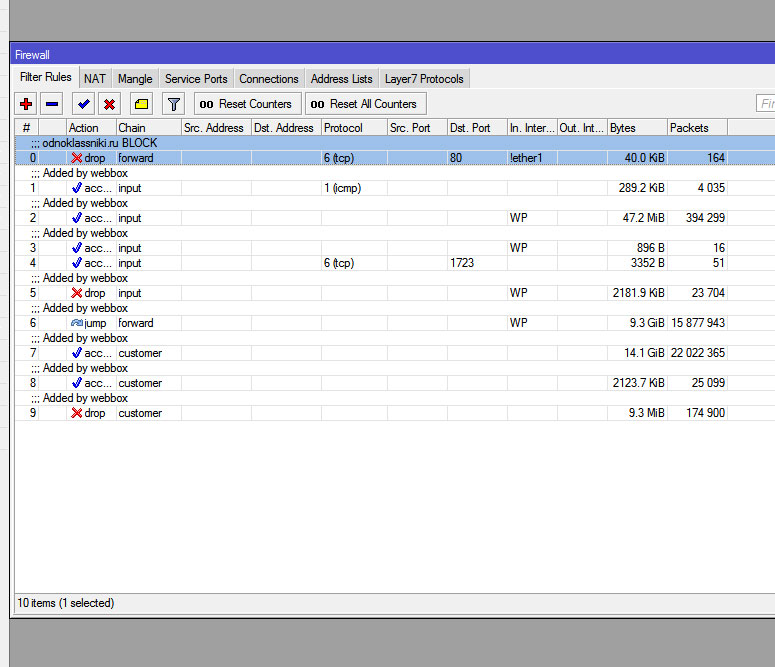The height and width of the screenshot is (667, 775).
Task: Open the Layer7 Protocols tab
Action: [x=425, y=79]
